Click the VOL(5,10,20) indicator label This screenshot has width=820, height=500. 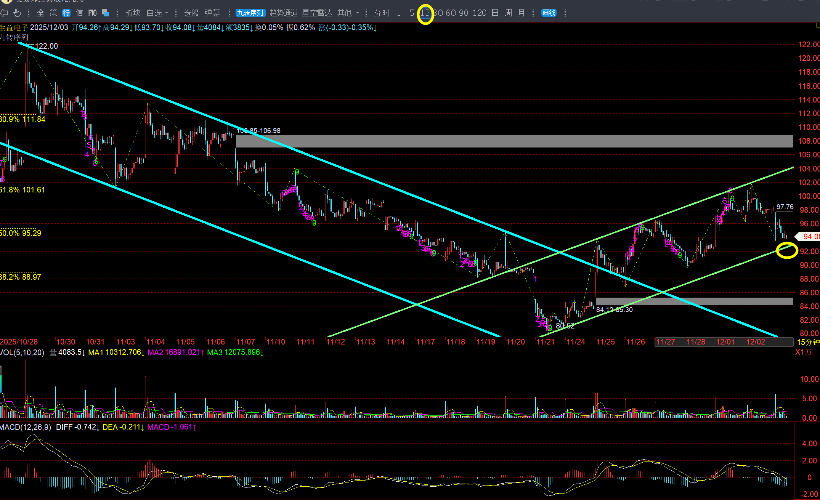[x=22, y=353]
